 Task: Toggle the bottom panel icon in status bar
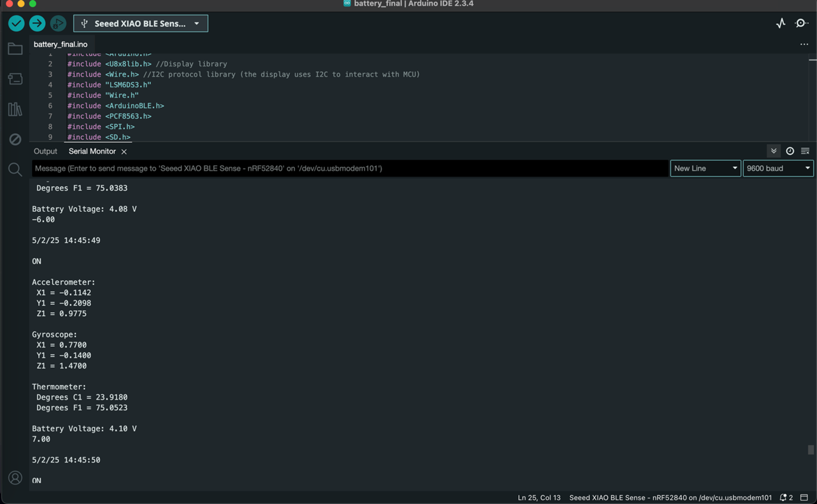pyautogui.click(x=804, y=498)
